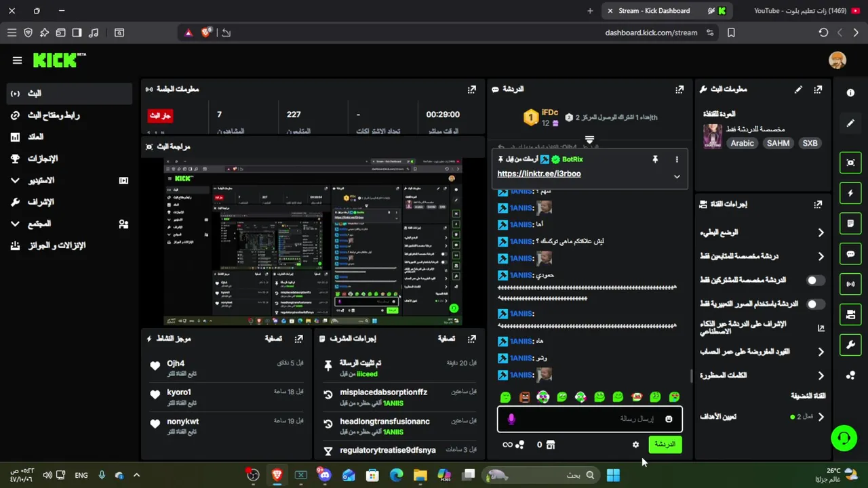
Task: Open تصفية filter in موجز النشاط
Action: (273, 338)
